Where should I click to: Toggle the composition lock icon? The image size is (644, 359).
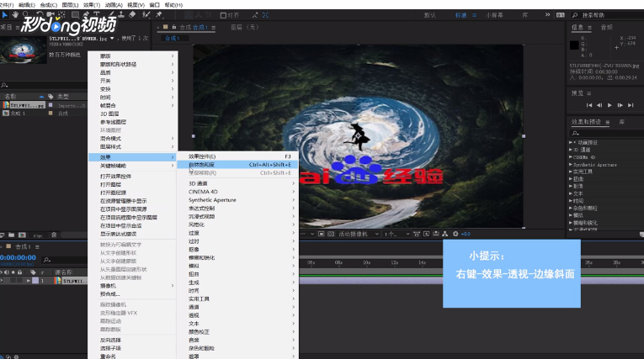click(174, 27)
